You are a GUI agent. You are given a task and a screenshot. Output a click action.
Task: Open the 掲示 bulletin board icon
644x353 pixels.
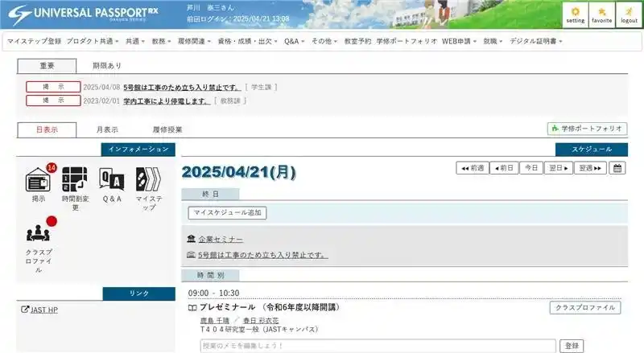(39, 179)
